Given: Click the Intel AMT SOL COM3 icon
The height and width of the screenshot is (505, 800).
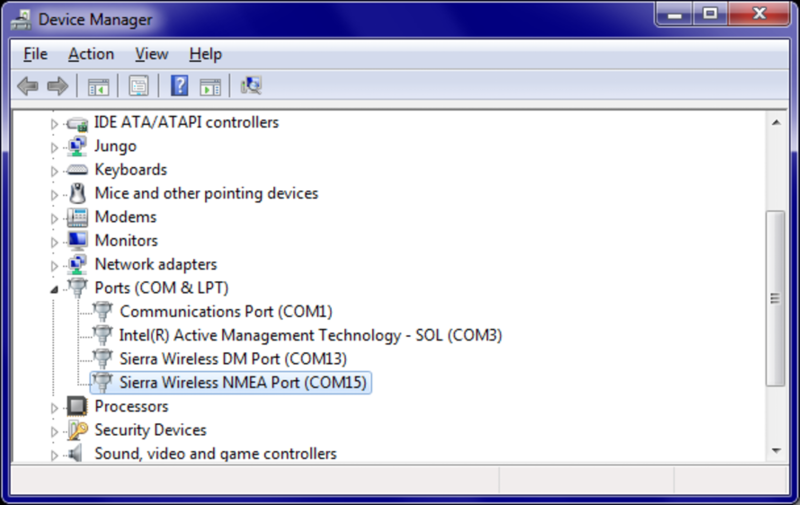Looking at the screenshot, I should pos(102,335).
